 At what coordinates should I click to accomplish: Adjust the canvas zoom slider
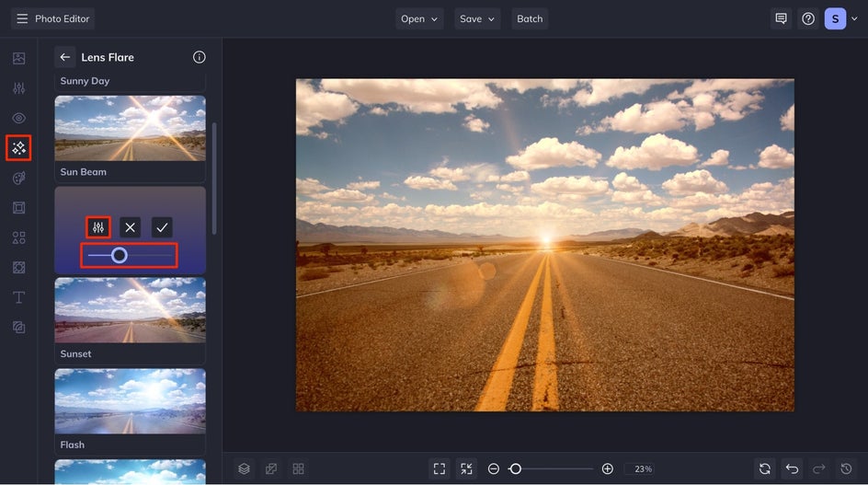pyautogui.click(x=550, y=469)
